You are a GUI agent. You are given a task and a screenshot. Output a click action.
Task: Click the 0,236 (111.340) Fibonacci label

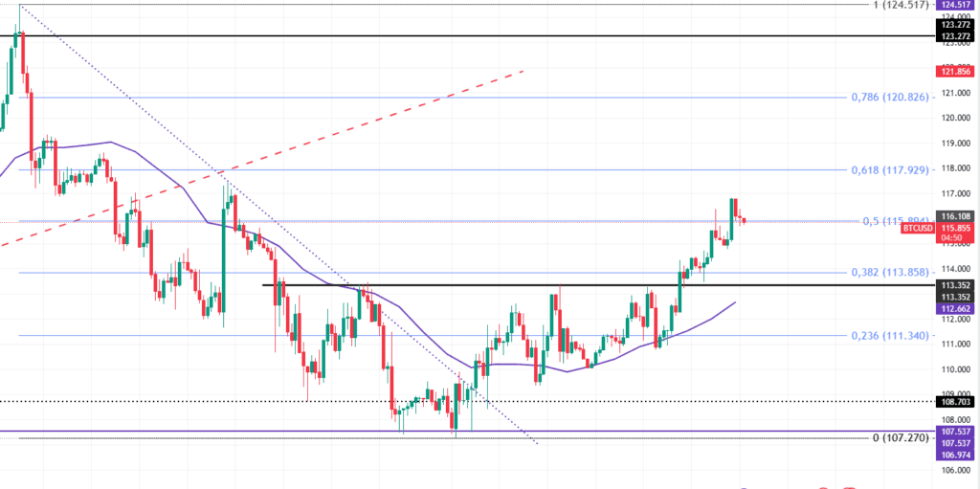pyautogui.click(x=888, y=336)
